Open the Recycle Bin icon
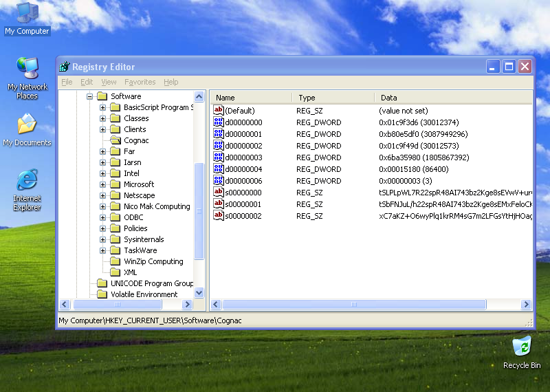The image size is (550, 392). [x=522, y=353]
